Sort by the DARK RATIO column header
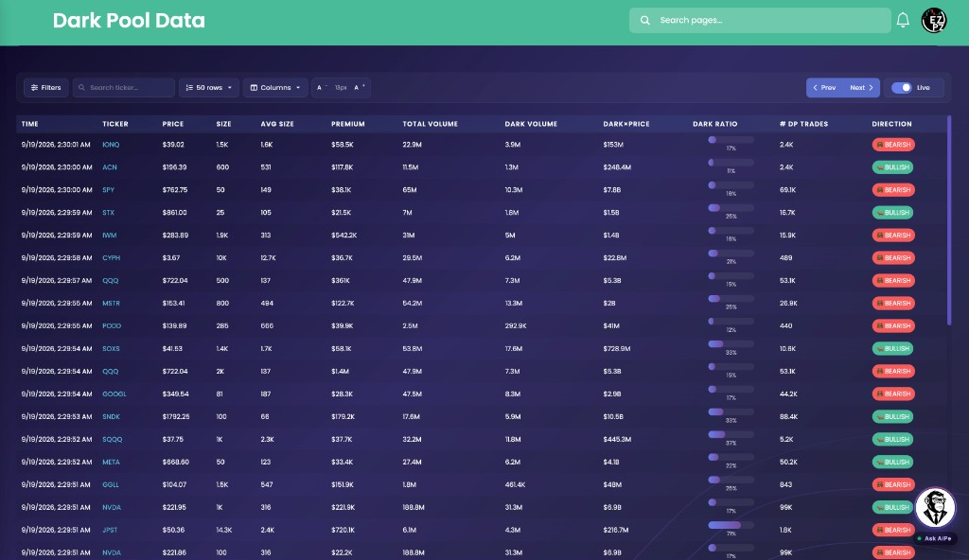 point(715,124)
